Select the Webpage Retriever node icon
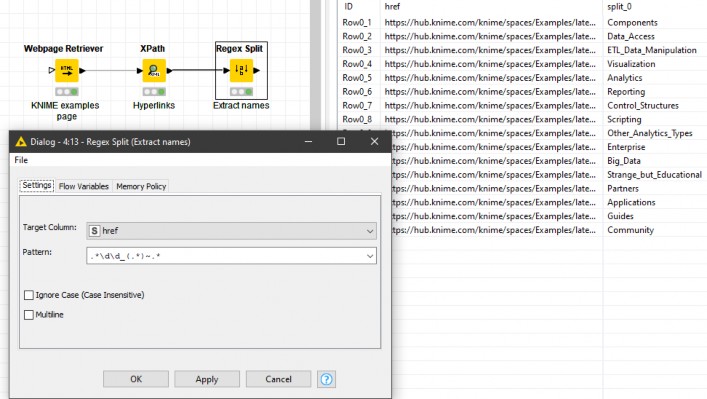Screen dimensions: 707x399 point(67,70)
